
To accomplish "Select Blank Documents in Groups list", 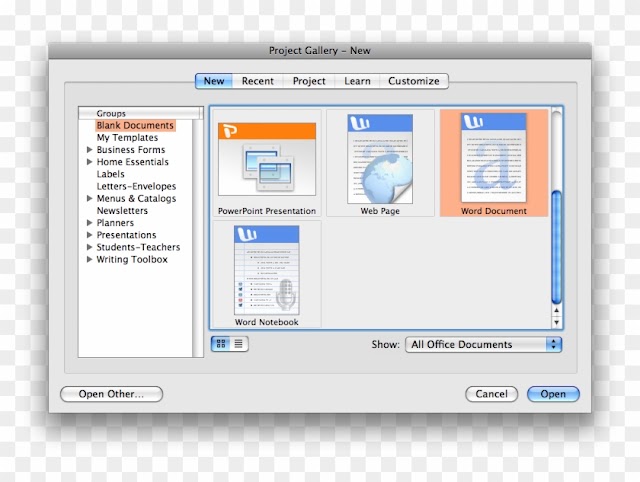I will pyautogui.click(x=135, y=125).
